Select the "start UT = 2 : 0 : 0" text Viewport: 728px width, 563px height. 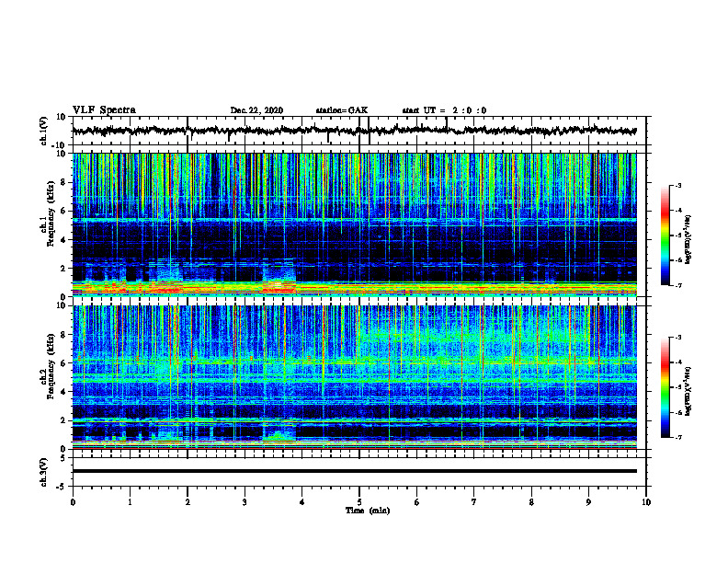[444, 110]
